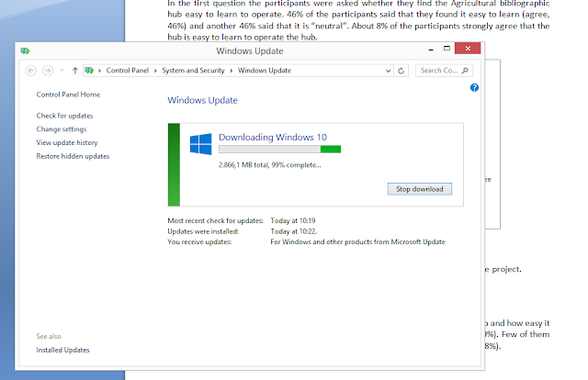Refresh the Windows Update page
The height and width of the screenshot is (380, 588).
click(x=401, y=71)
